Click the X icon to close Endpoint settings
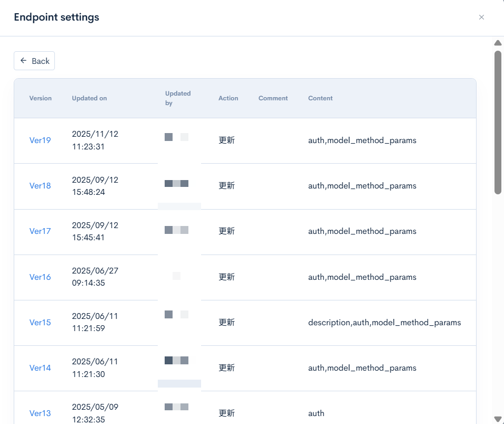This screenshot has width=504, height=424. [x=481, y=17]
